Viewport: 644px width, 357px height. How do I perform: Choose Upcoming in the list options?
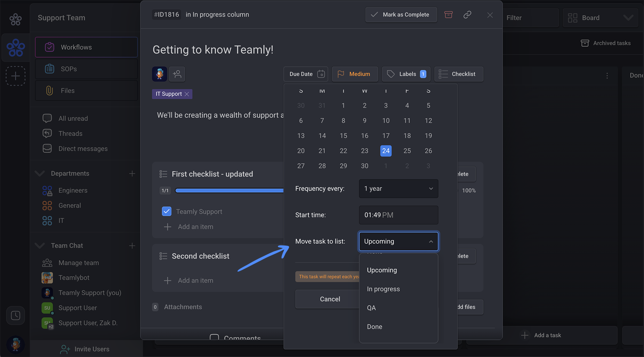pyautogui.click(x=398, y=270)
